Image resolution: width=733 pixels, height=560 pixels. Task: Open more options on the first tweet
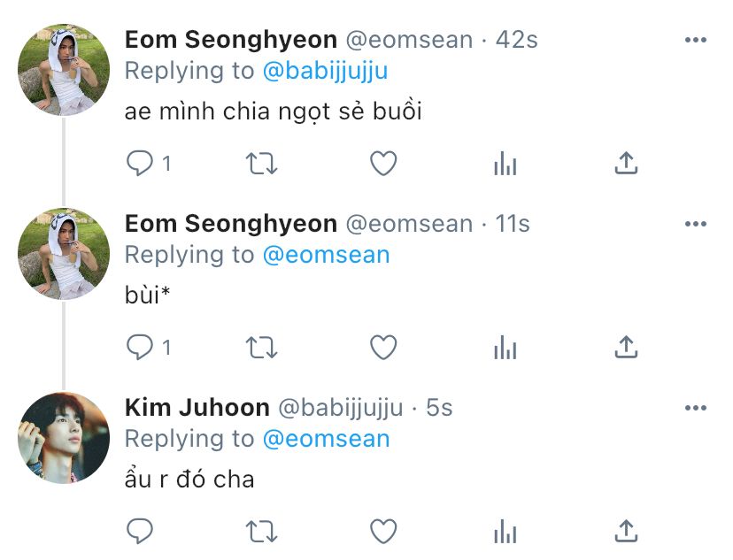tap(696, 41)
